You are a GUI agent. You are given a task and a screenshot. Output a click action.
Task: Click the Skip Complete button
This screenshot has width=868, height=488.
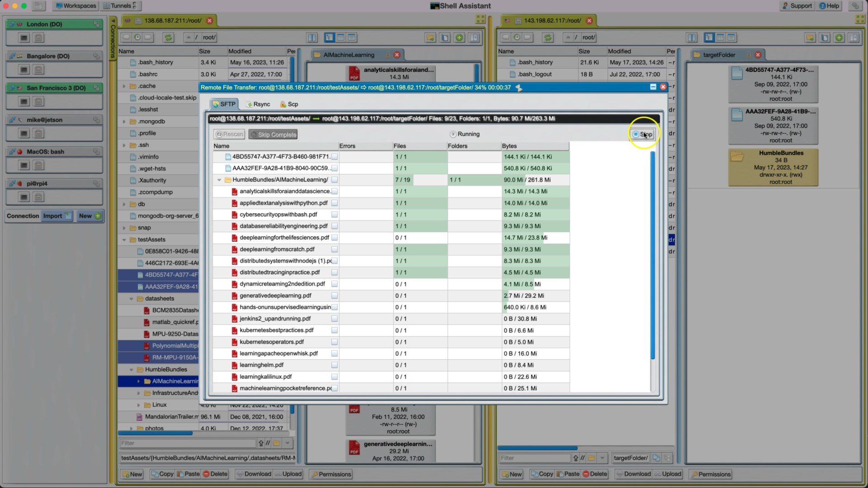[x=273, y=135]
